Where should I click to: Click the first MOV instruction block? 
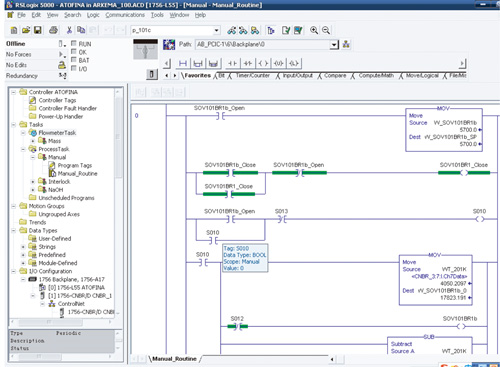pyautogui.click(x=444, y=130)
